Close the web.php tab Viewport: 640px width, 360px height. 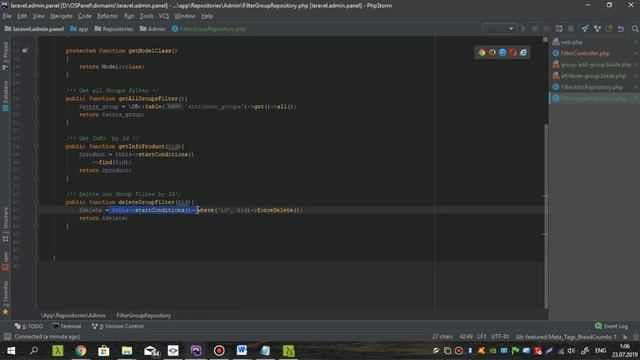(x=636, y=42)
